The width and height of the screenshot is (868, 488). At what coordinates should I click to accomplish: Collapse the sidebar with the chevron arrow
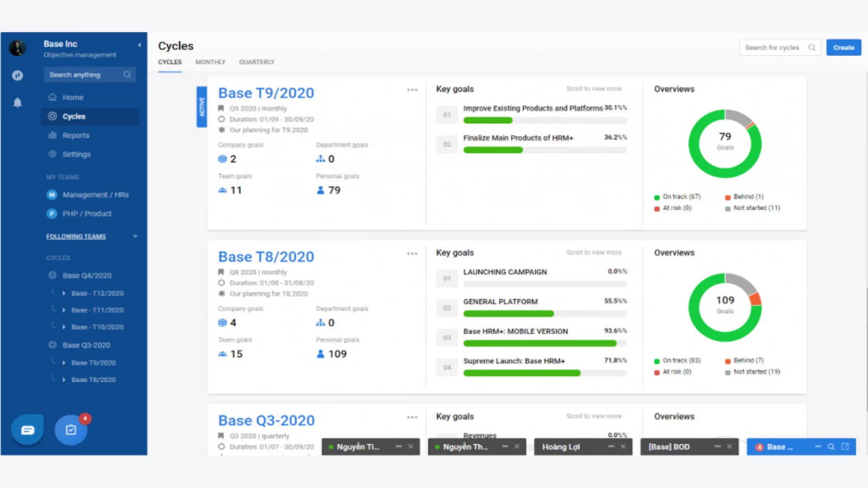click(x=140, y=45)
